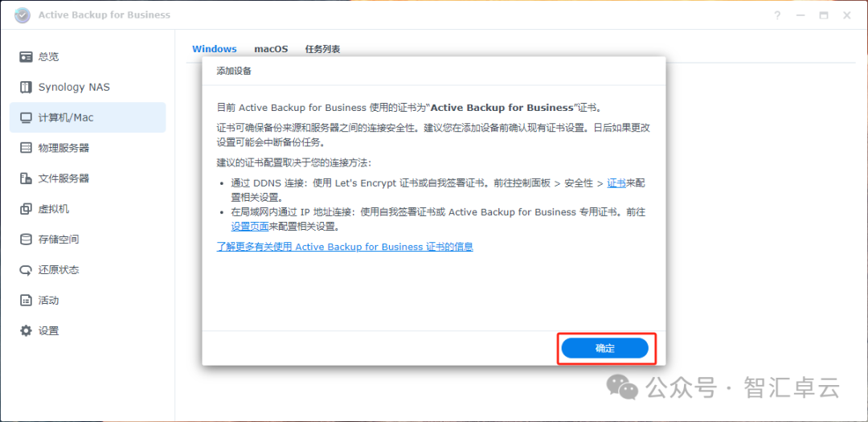Click the 还原状态 restore icon
The height and width of the screenshot is (422, 868).
26,270
